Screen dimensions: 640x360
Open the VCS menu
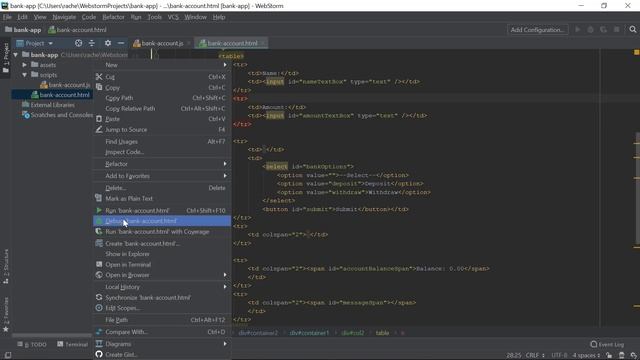[x=173, y=17]
